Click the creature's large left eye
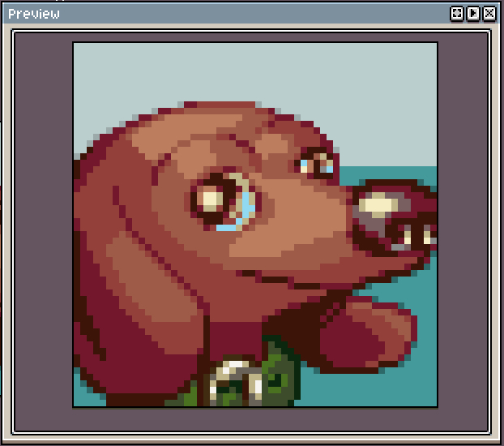Viewport: 504px width, 446px height. coord(213,199)
